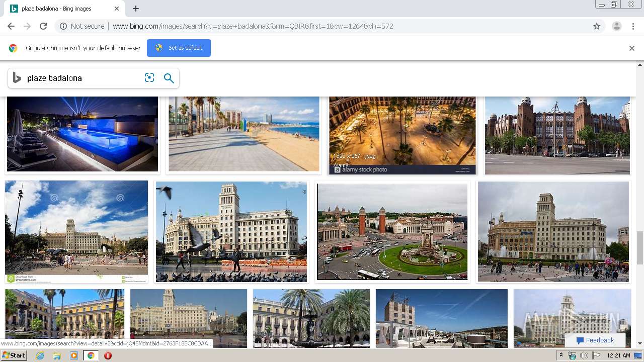Click the Bing visual search camera icon
Screen dimensions: 644x362
pos(149,78)
